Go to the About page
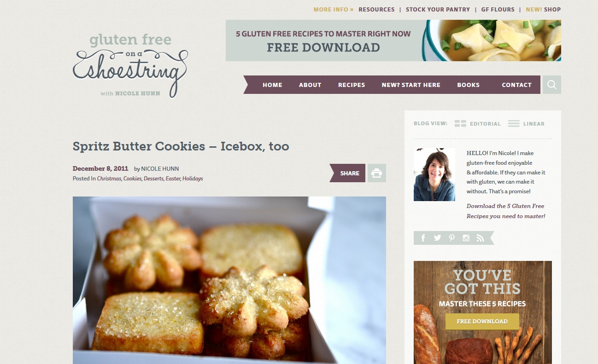 click(x=310, y=85)
